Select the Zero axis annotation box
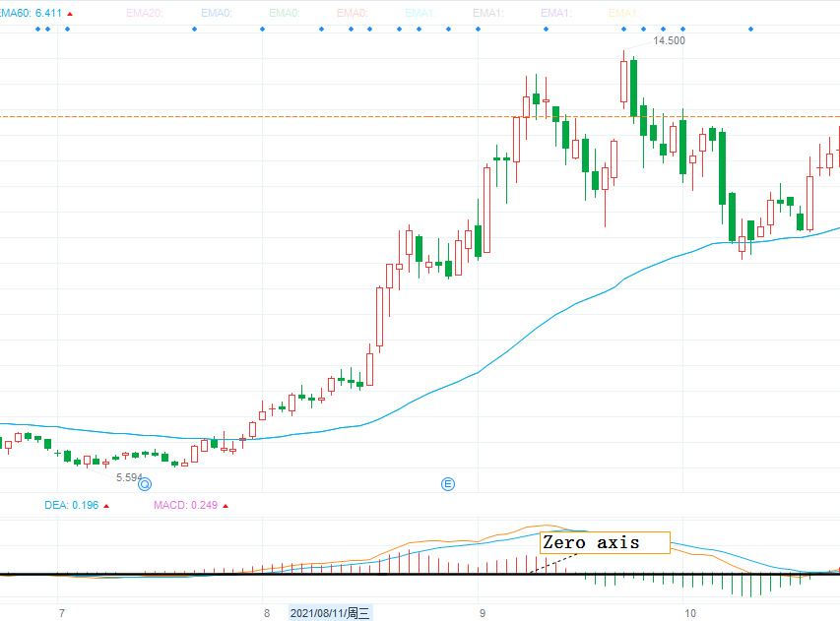This screenshot has width=840, height=621. coord(605,542)
